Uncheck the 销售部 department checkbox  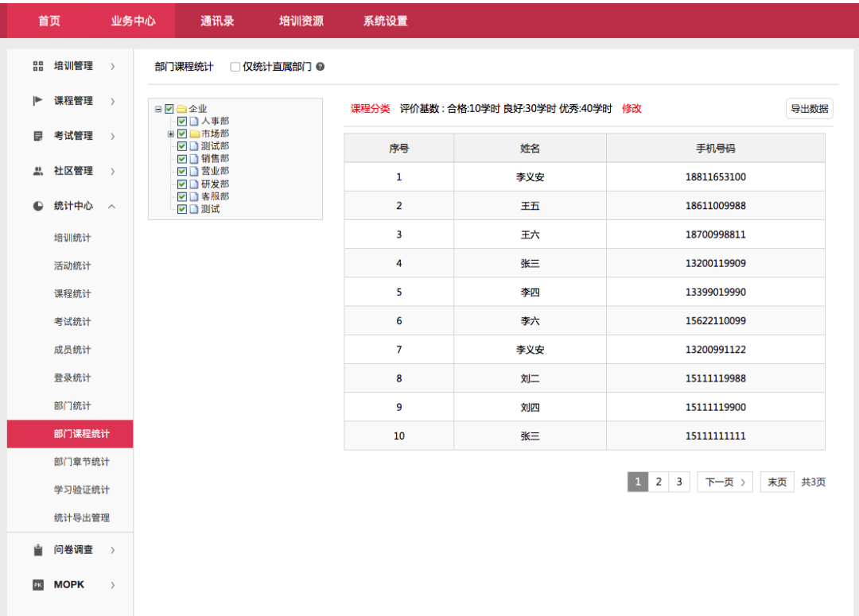(x=181, y=158)
